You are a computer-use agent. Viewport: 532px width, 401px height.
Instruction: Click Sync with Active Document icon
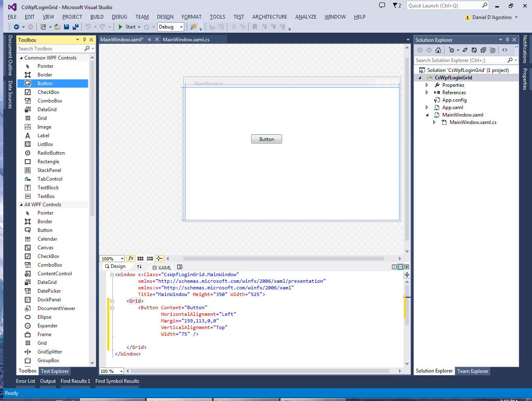click(465, 50)
